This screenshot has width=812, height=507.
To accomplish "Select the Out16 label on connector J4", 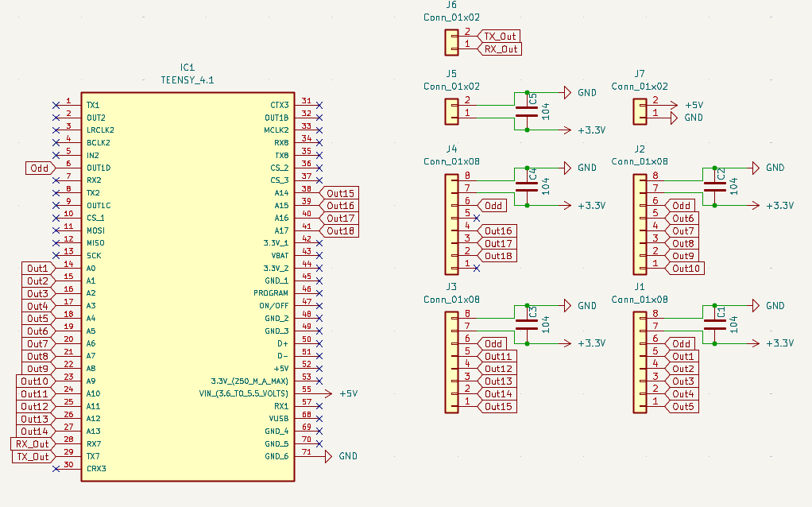I will click(x=497, y=231).
